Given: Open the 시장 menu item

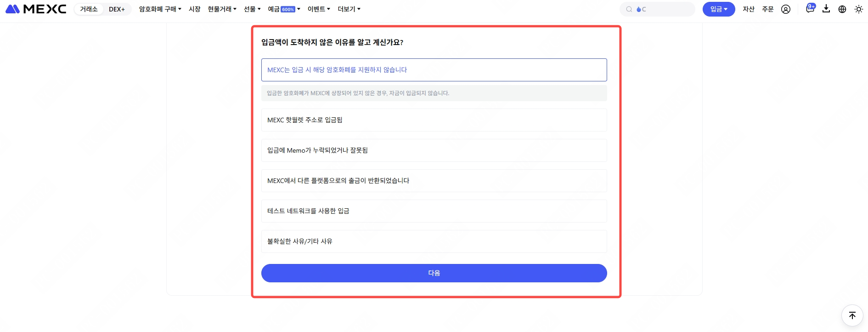Looking at the screenshot, I should (195, 9).
